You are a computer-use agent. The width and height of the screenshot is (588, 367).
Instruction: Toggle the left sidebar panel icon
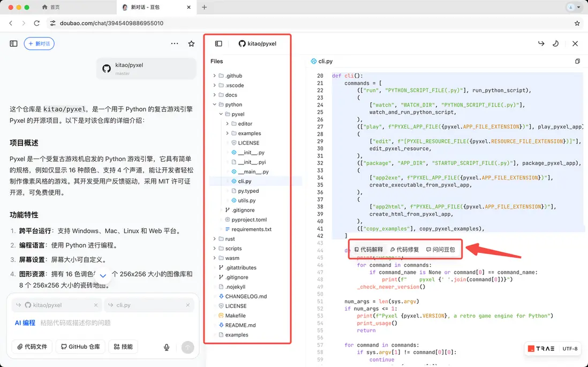coord(13,43)
